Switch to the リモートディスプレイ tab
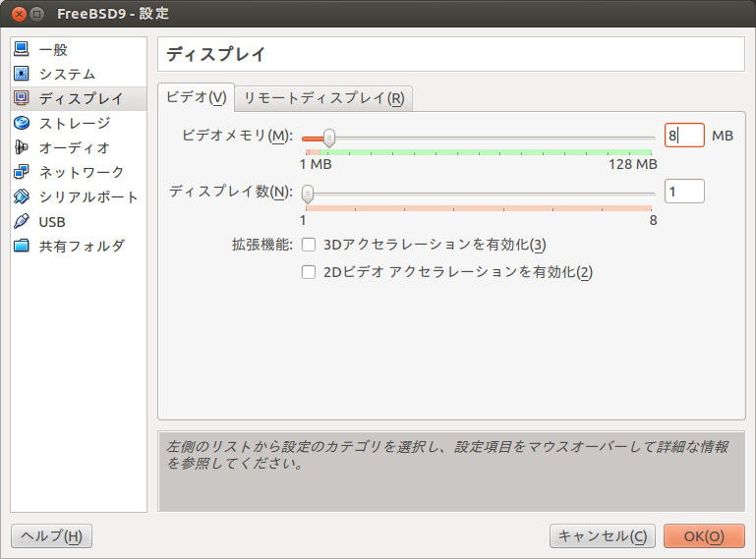Screen dimensions: 756x559 [x=323, y=98]
